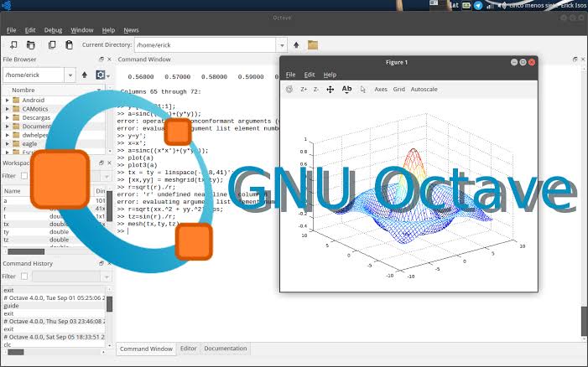Click the copy icon in main toolbar
Viewport: 588px width, 367px height.
[x=52, y=45]
